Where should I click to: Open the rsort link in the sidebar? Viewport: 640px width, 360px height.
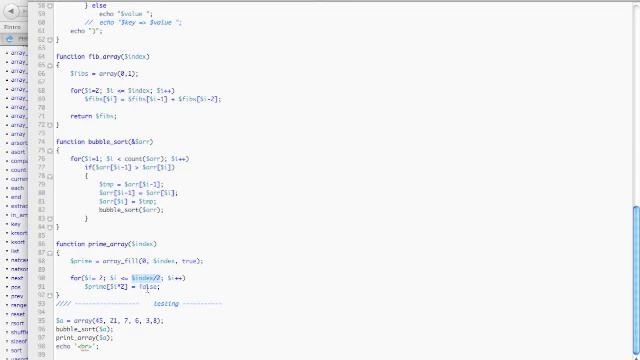click(18, 323)
